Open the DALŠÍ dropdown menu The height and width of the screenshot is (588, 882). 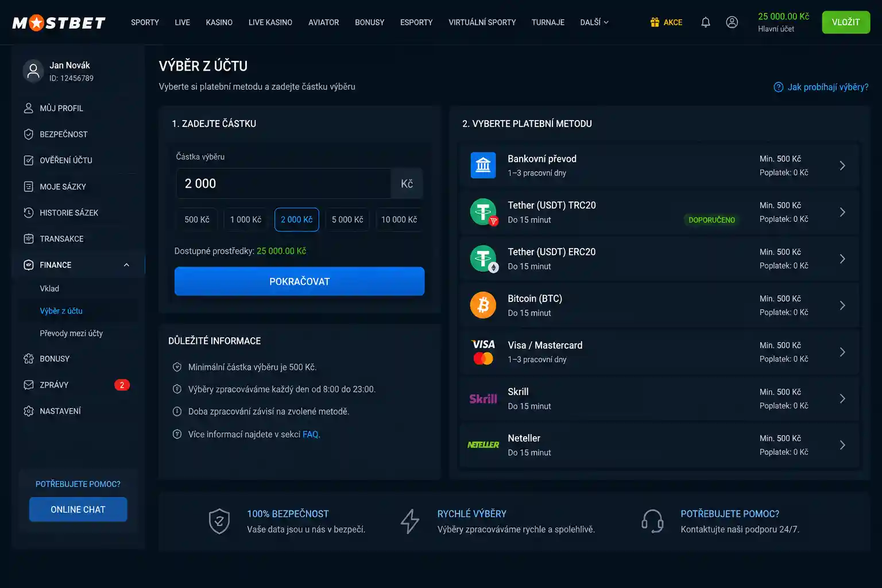(594, 22)
